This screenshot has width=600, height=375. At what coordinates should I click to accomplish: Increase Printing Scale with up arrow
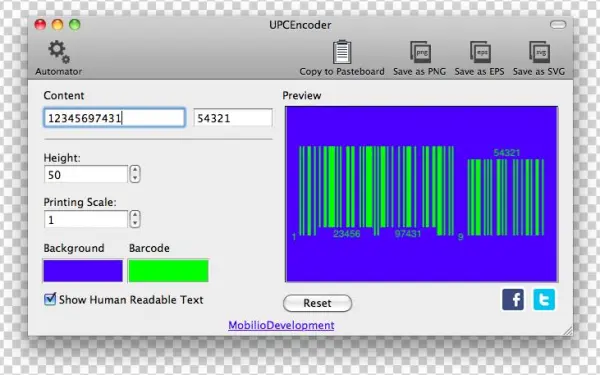point(135,215)
